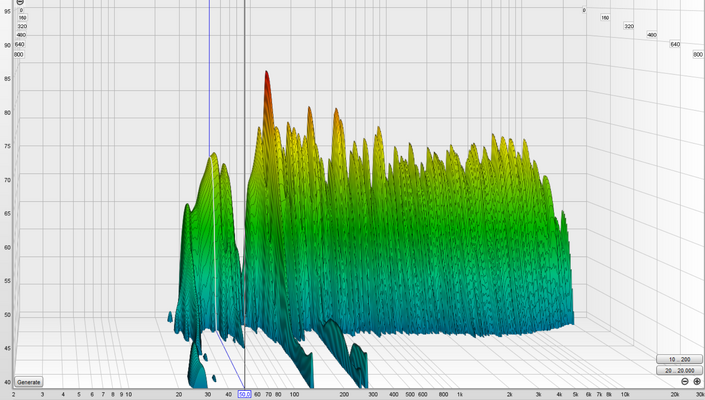Click the 10k frequency axis label
The image size is (705, 400).
tap(625, 395)
